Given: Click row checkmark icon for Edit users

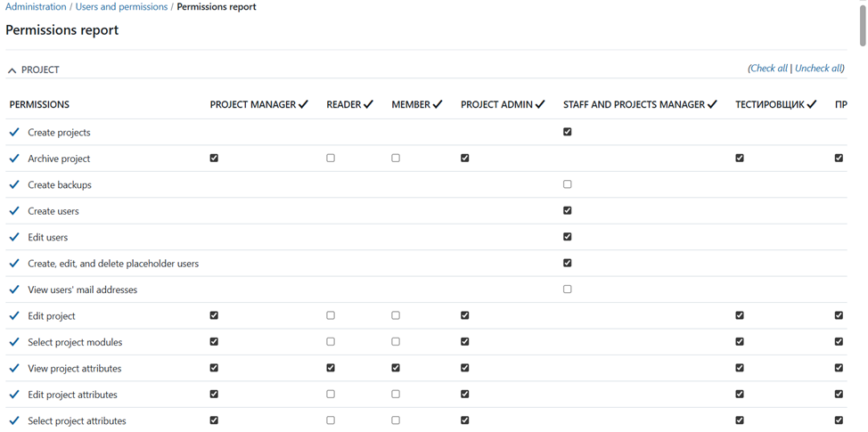Looking at the screenshot, I should coord(15,237).
